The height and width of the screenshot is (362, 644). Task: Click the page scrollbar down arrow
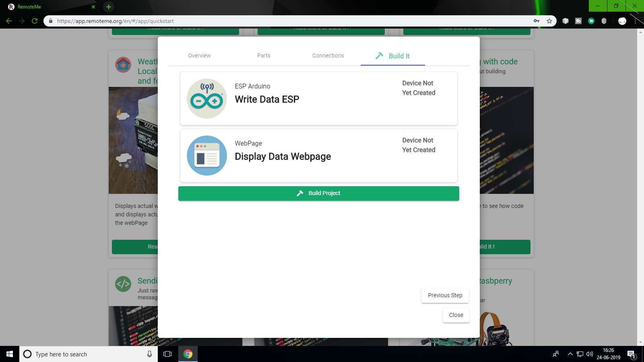[x=640, y=342]
